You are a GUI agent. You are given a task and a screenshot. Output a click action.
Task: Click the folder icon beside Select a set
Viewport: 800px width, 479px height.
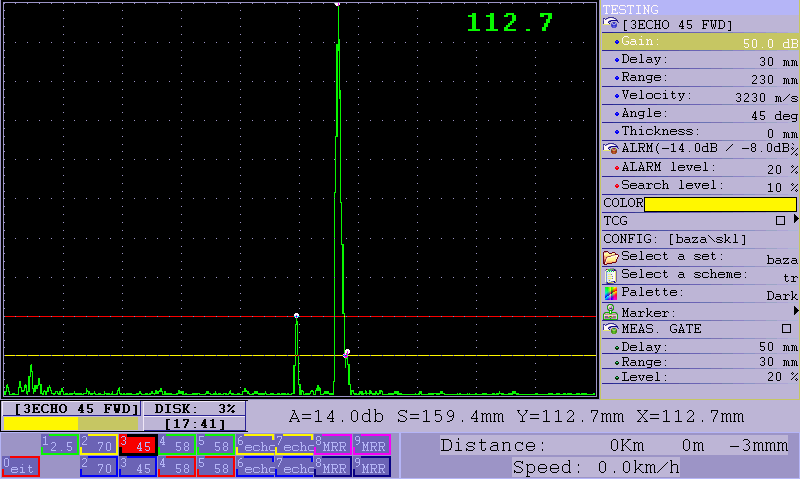click(610, 257)
